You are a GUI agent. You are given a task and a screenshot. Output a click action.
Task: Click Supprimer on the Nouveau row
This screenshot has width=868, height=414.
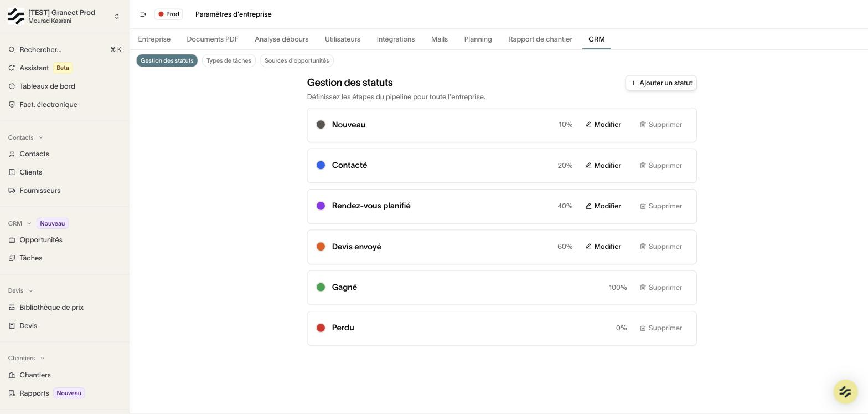(x=661, y=125)
